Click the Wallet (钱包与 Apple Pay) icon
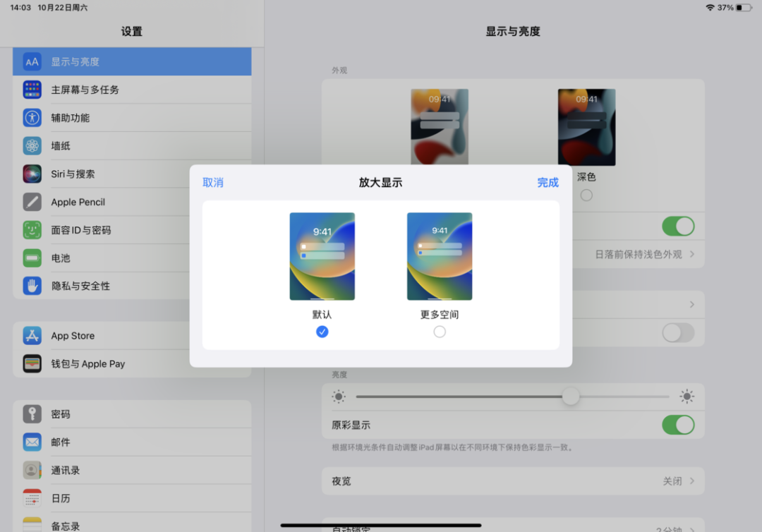762x532 pixels. pos(32,363)
